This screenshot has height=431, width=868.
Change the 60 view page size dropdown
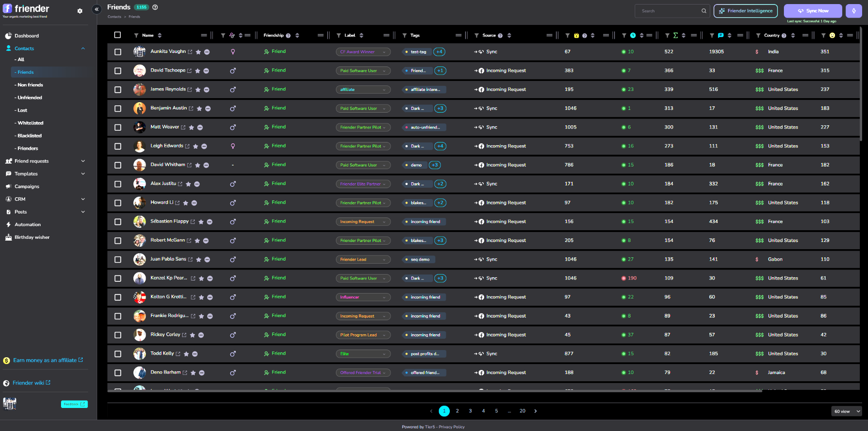(846, 411)
